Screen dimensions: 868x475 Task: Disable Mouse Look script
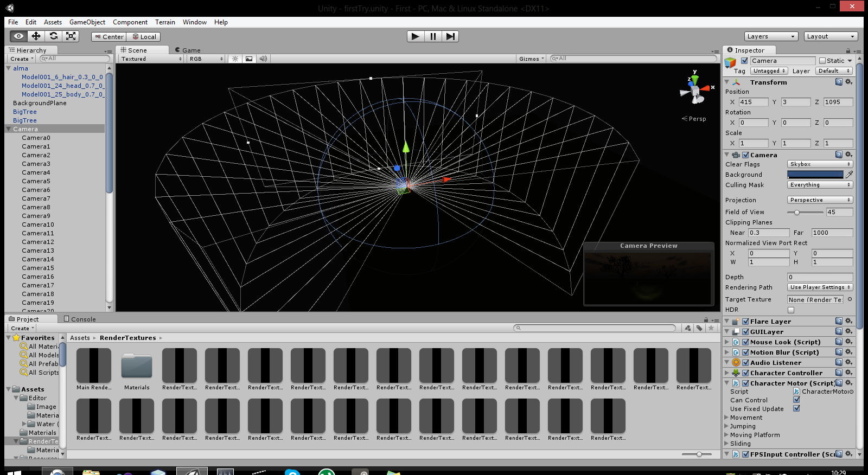[x=745, y=342]
